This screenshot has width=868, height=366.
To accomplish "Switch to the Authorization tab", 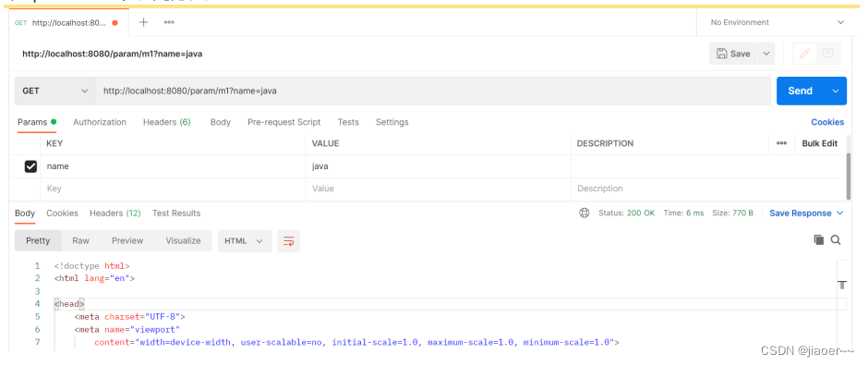I will pos(100,122).
